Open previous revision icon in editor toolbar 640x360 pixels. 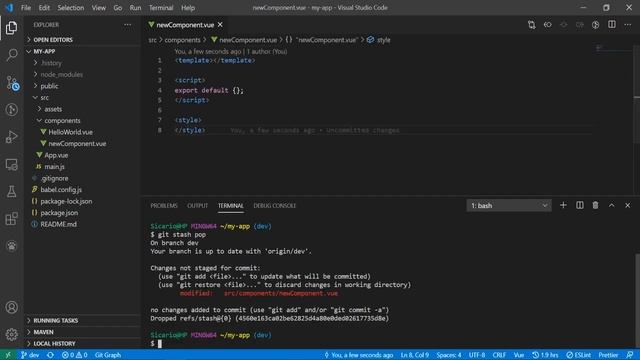click(x=547, y=25)
